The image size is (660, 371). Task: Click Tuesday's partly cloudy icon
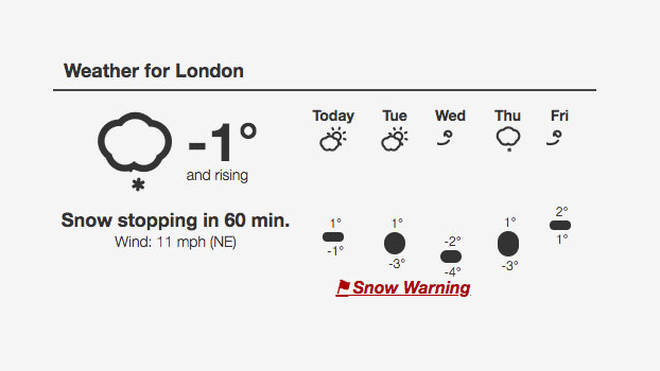coord(394,139)
